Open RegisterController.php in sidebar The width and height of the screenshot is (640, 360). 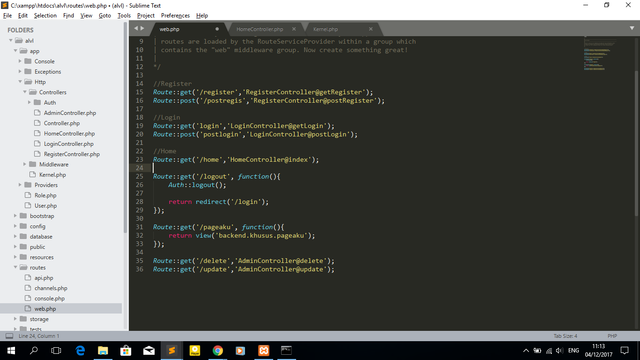pos(72,154)
